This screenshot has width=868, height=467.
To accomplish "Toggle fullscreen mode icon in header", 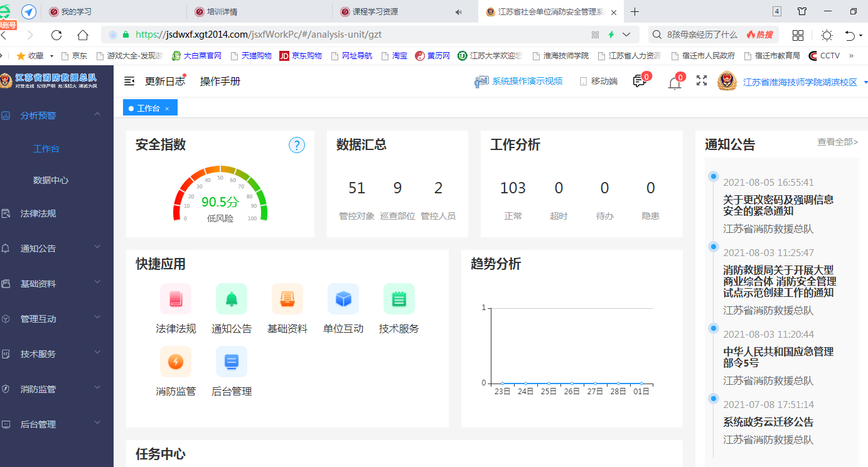I will [702, 81].
